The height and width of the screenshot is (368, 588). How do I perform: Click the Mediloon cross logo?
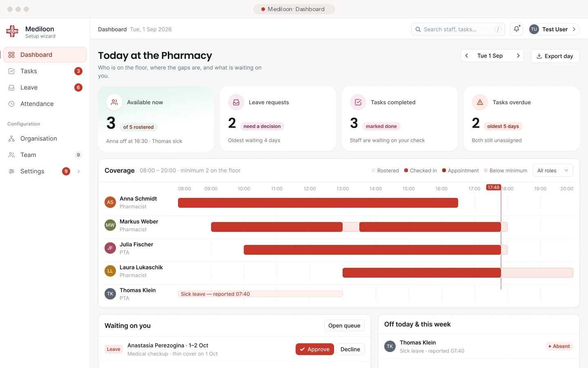pyautogui.click(x=12, y=31)
